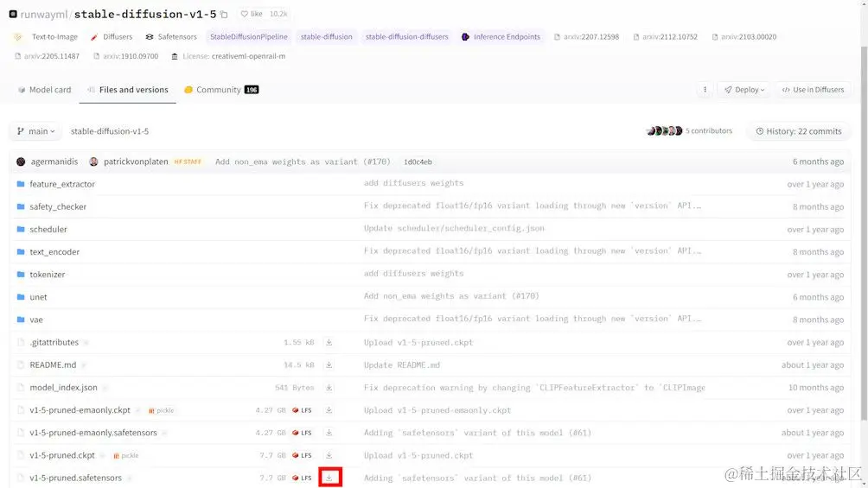Switch to the Model card tab
This screenshot has width=868, height=488.
[x=44, y=90]
